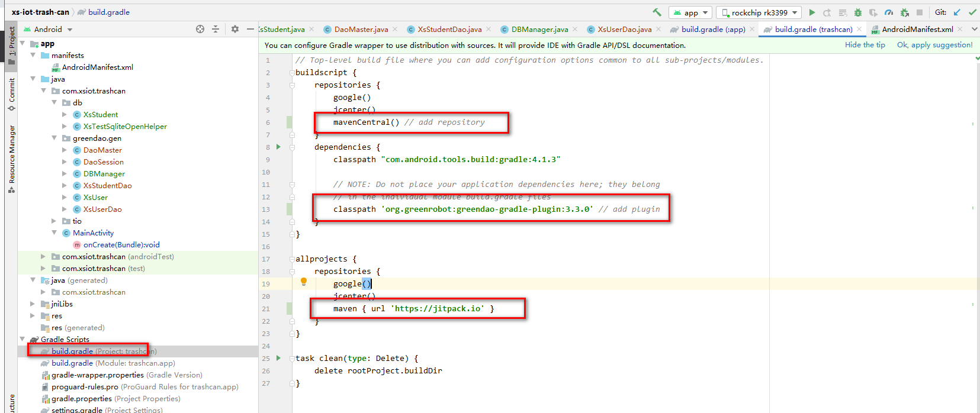Viewport: 980px width, 413px height.
Task: Hide the Project panel with minus icon
Action: point(250,29)
